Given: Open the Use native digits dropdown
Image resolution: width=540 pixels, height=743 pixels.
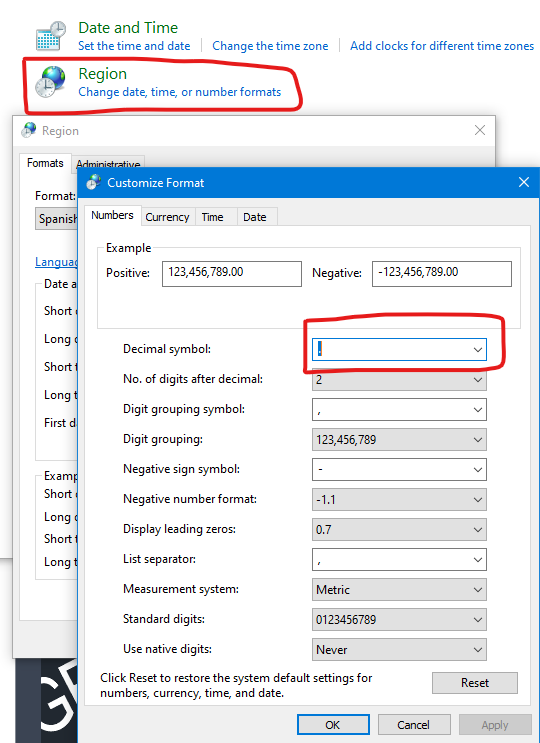Looking at the screenshot, I should coord(399,650).
